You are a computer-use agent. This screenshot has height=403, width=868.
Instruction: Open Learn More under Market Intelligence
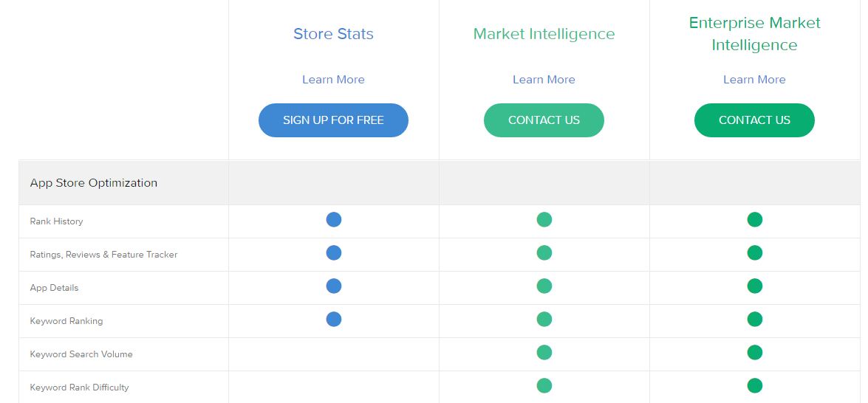click(544, 80)
